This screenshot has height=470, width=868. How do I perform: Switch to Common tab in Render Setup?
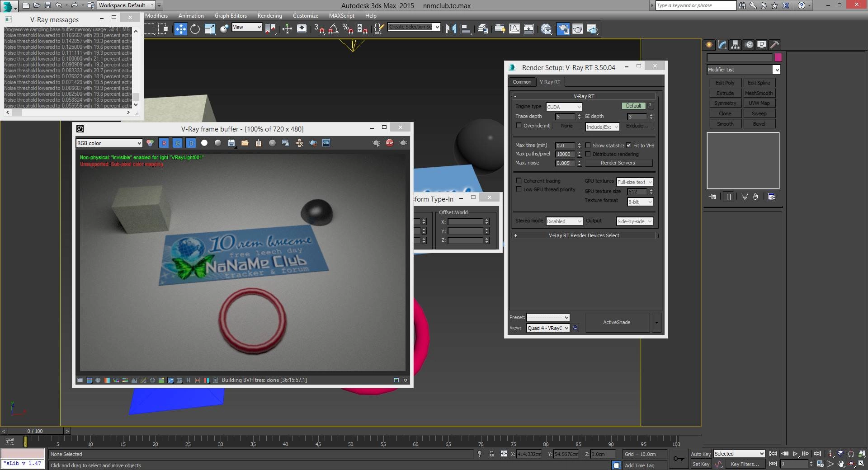522,82
